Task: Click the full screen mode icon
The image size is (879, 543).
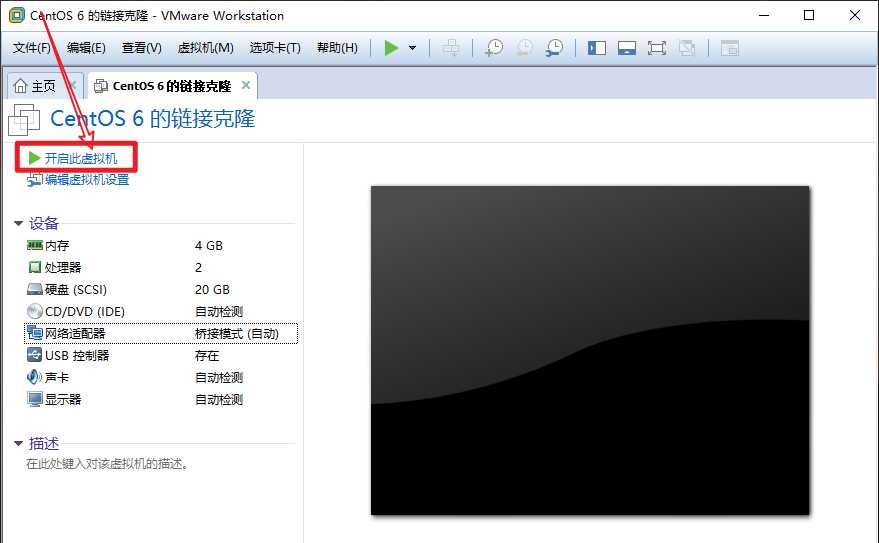Action: click(x=657, y=48)
